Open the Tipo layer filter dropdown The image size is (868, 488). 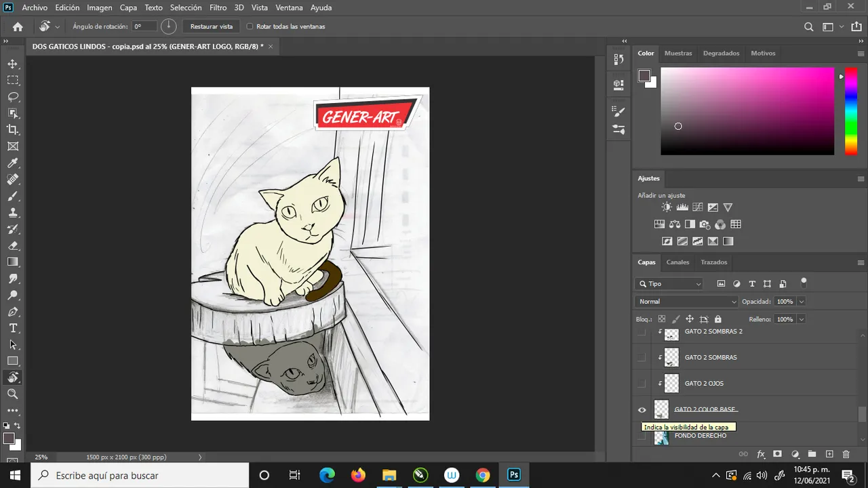point(669,284)
